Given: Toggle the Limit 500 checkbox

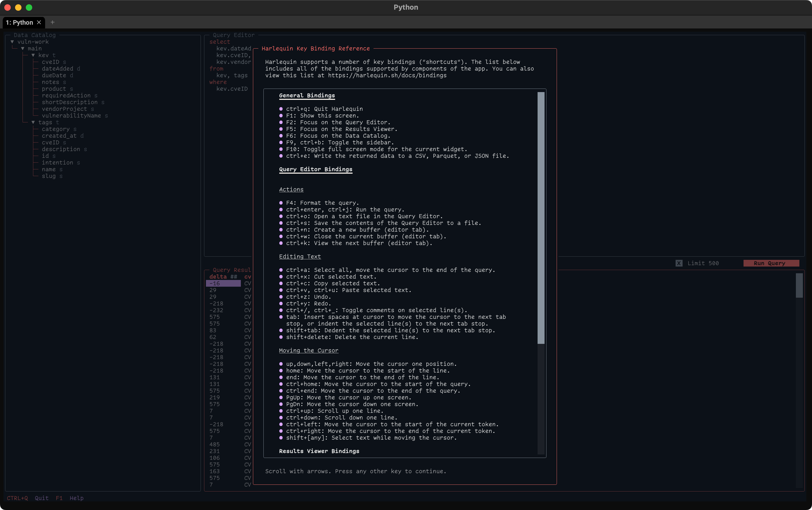Looking at the screenshot, I should pos(679,263).
